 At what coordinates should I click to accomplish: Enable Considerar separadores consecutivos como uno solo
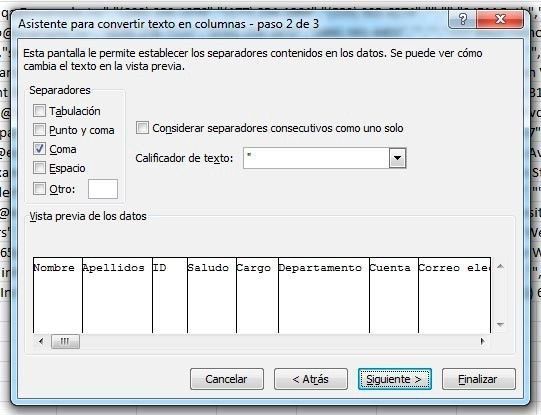tap(142, 128)
